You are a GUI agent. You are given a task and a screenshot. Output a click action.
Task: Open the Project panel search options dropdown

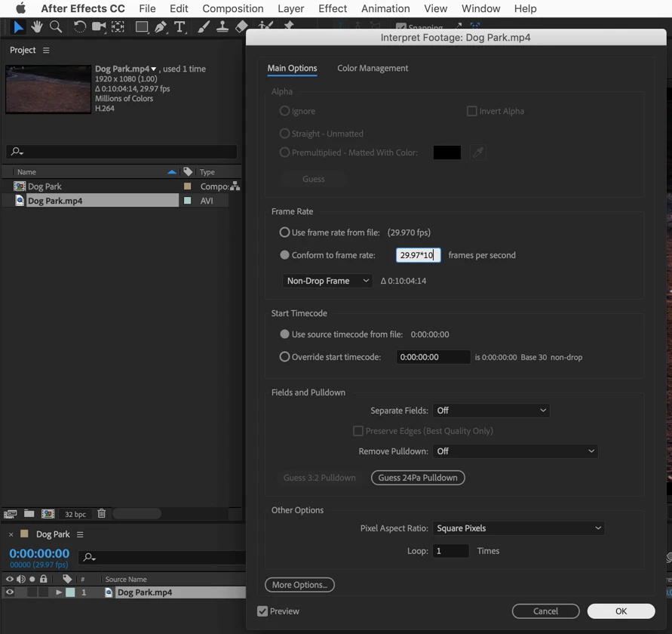click(x=17, y=151)
